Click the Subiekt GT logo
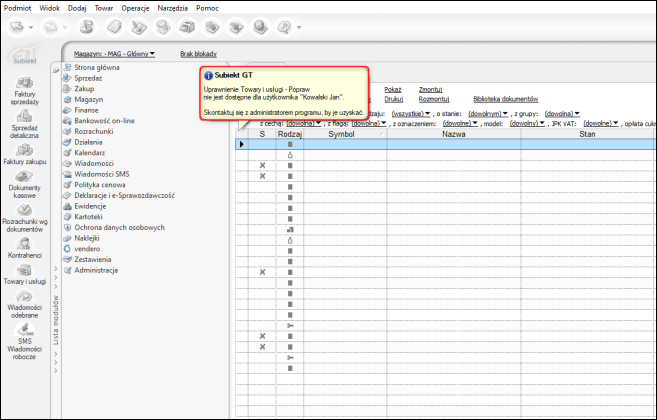 [25, 54]
